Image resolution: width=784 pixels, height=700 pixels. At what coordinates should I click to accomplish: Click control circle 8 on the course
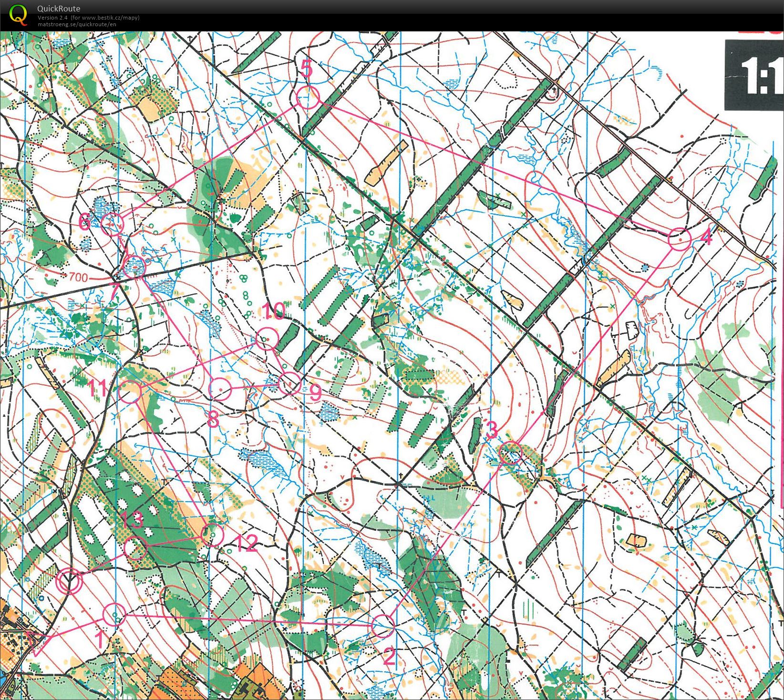coord(220,389)
